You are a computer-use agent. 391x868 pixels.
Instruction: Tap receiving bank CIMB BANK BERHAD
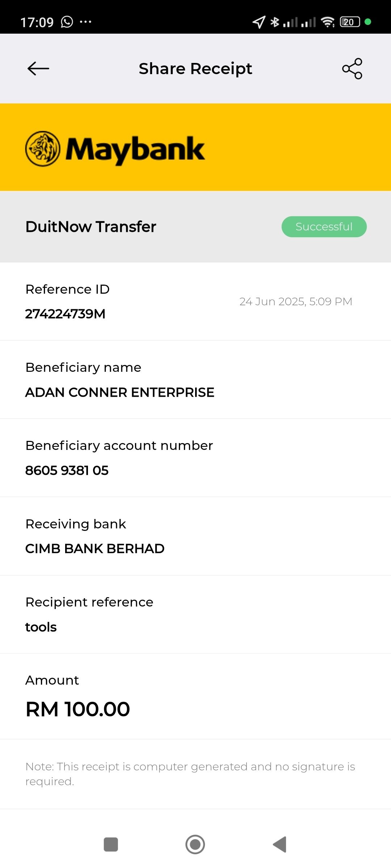[95, 549]
